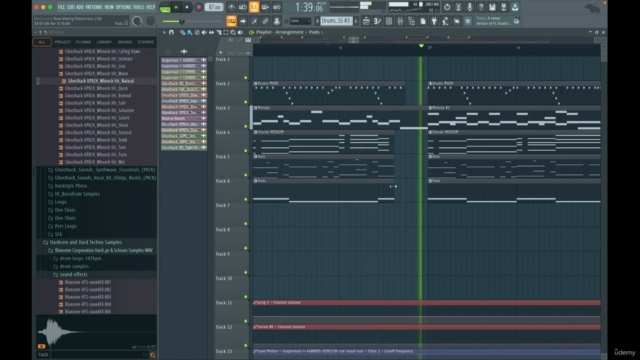This screenshot has width=640, height=360.
Task: Open the HELP menu
Action: click(151, 7)
